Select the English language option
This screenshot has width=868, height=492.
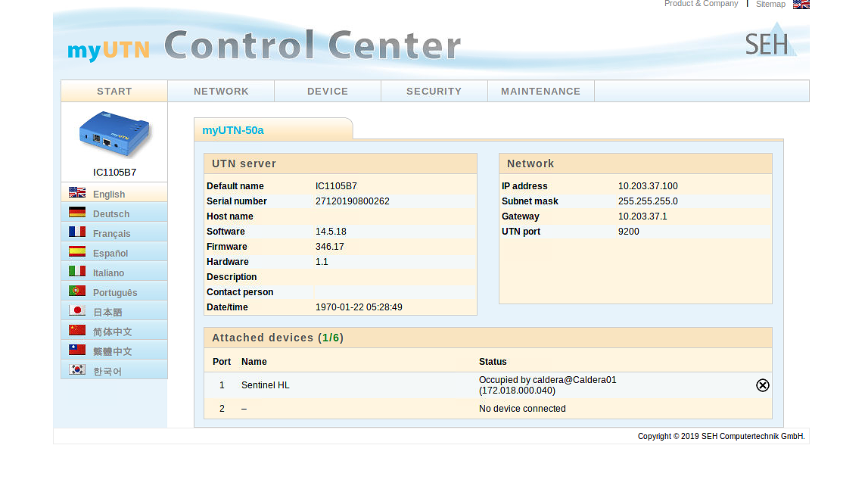coord(109,195)
